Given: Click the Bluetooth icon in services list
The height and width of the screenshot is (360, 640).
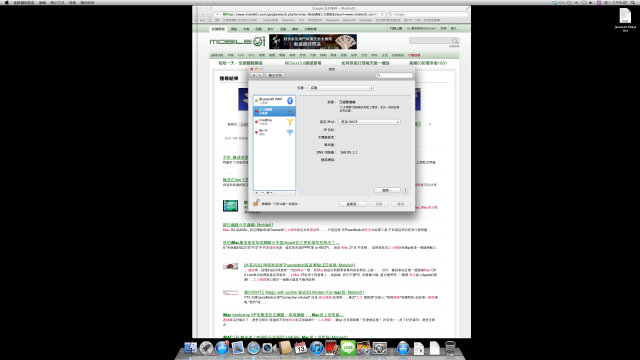Looking at the screenshot, I should [x=290, y=100].
